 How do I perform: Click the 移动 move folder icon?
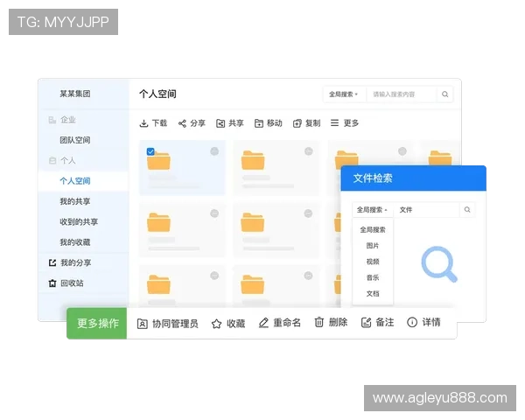[x=259, y=123]
